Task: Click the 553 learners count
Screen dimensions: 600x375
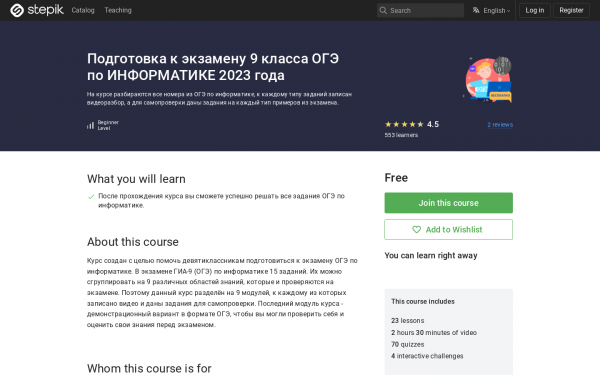Action: (x=401, y=135)
